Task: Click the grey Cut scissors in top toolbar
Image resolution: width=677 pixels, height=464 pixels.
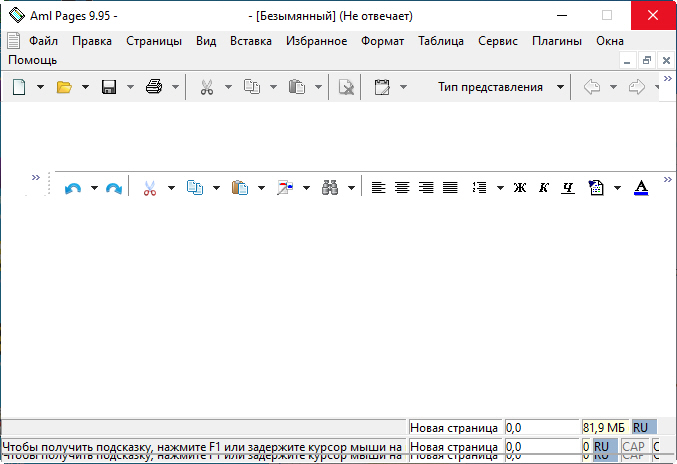Action: 207,87
